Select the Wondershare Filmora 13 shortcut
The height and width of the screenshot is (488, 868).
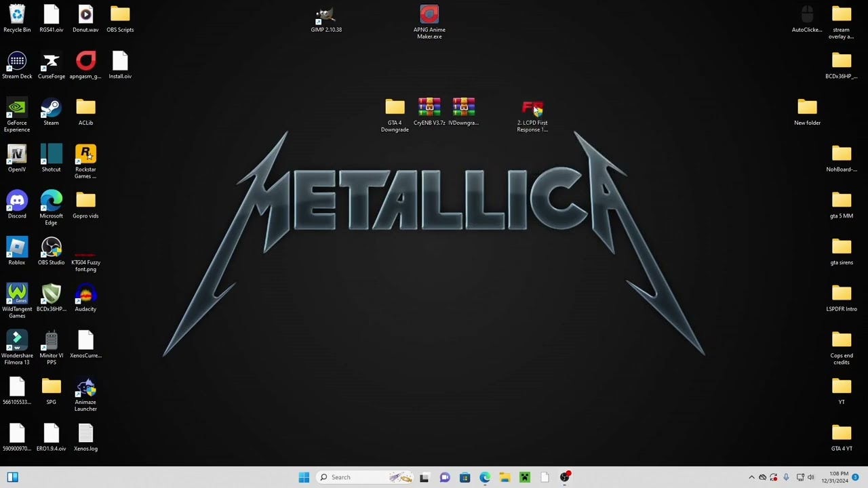(x=17, y=348)
